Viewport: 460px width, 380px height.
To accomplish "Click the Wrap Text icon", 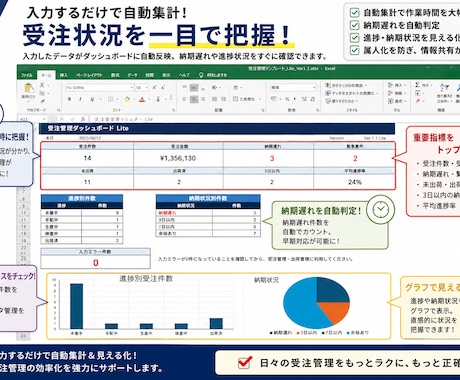I will (236, 88).
